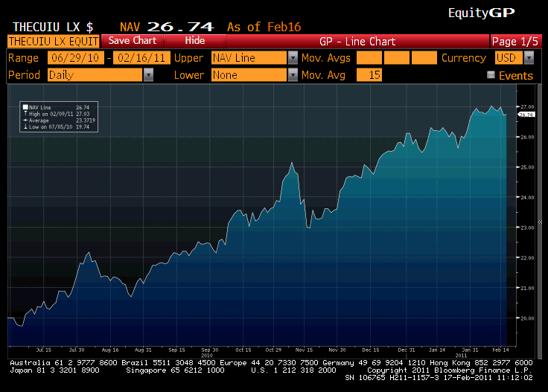Select the THECUIU LX EQUIT security field
The width and height of the screenshot is (548, 392).
click(x=54, y=41)
